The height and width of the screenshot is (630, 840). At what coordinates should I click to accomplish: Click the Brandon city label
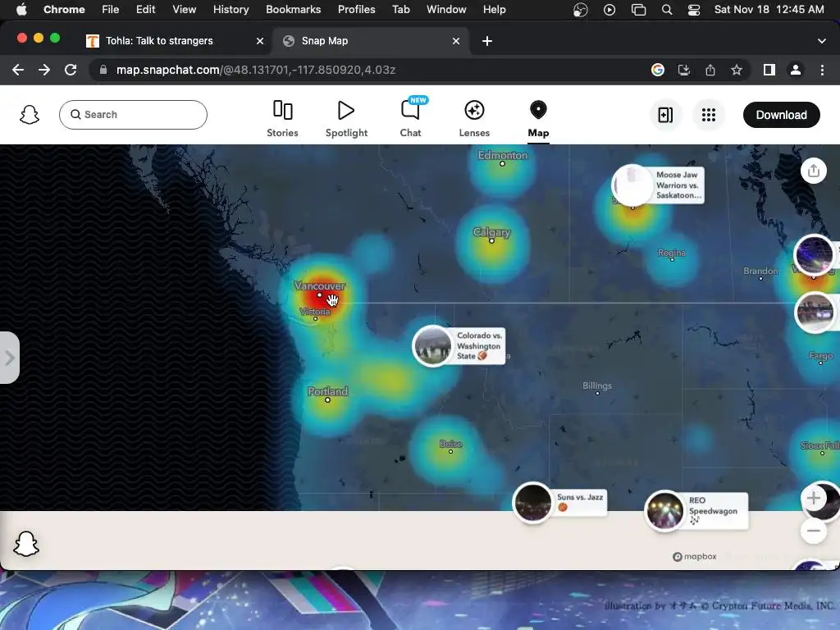click(x=760, y=271)
